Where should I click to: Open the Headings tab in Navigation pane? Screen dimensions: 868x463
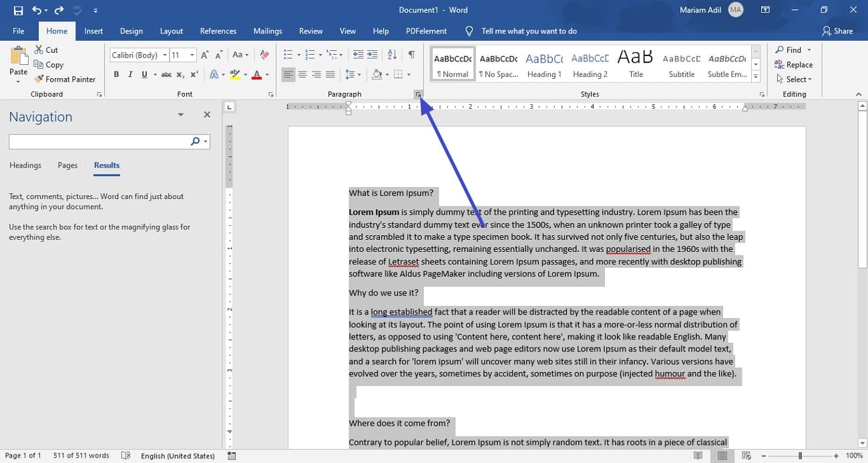click(x=25, y=165)
